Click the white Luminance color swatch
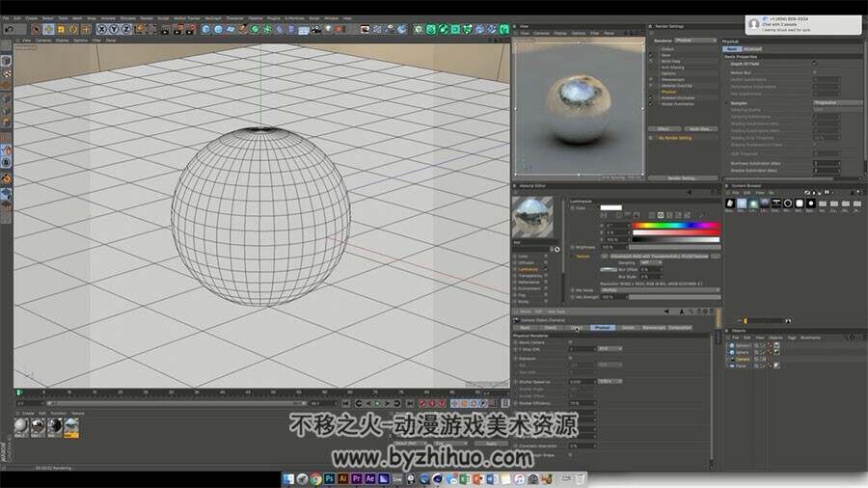The image size is (868, 488). click(x=610, y=208)
